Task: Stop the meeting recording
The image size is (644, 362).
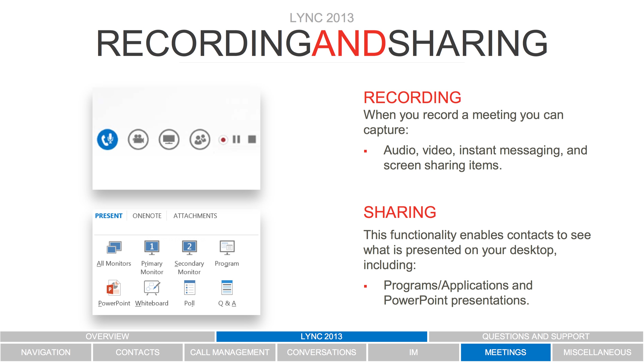Action: pos(252,139)
